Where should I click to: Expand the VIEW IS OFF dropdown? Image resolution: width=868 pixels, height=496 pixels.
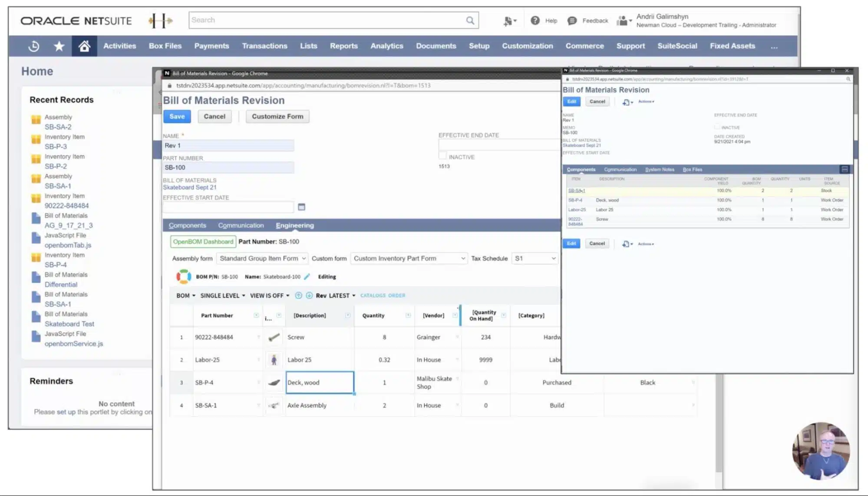pos(270,295)
